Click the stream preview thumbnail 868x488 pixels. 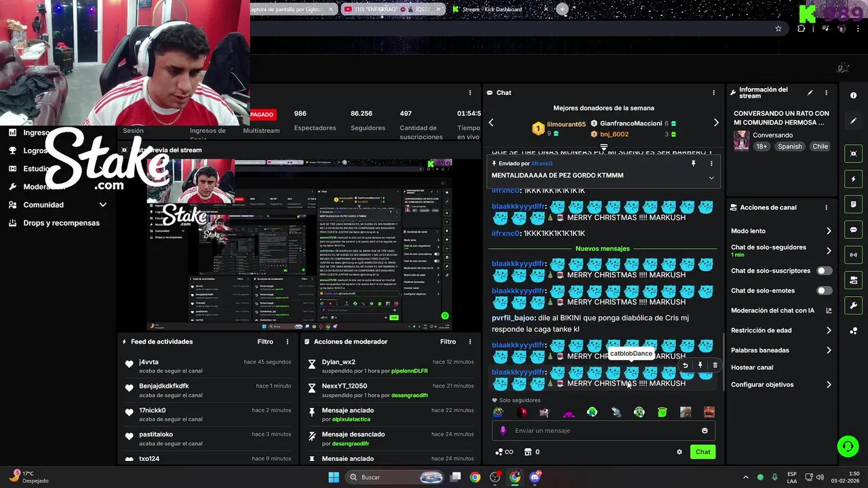click(300, 245)
